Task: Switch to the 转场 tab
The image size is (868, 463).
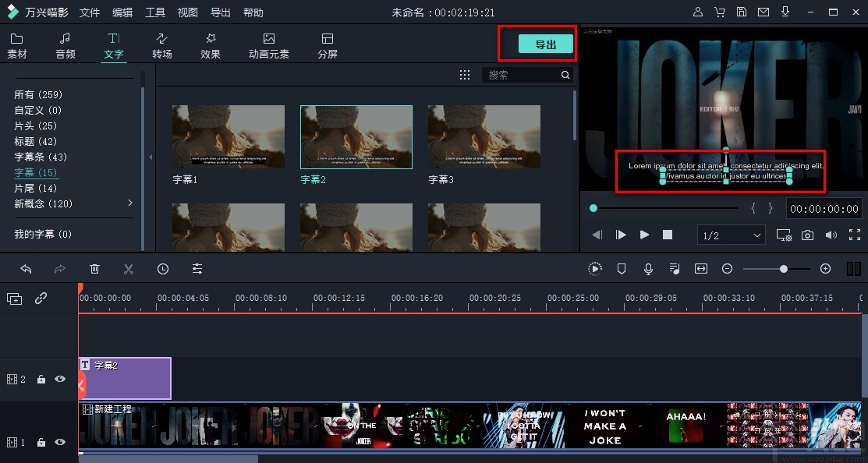Action: [x=162, y=44]
